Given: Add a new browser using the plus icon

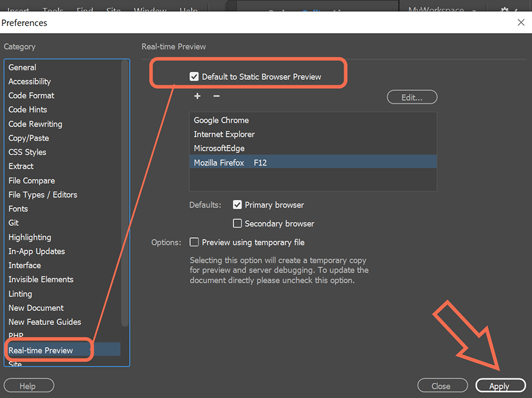Looking at the screenshot, I should tap(197, 96).
